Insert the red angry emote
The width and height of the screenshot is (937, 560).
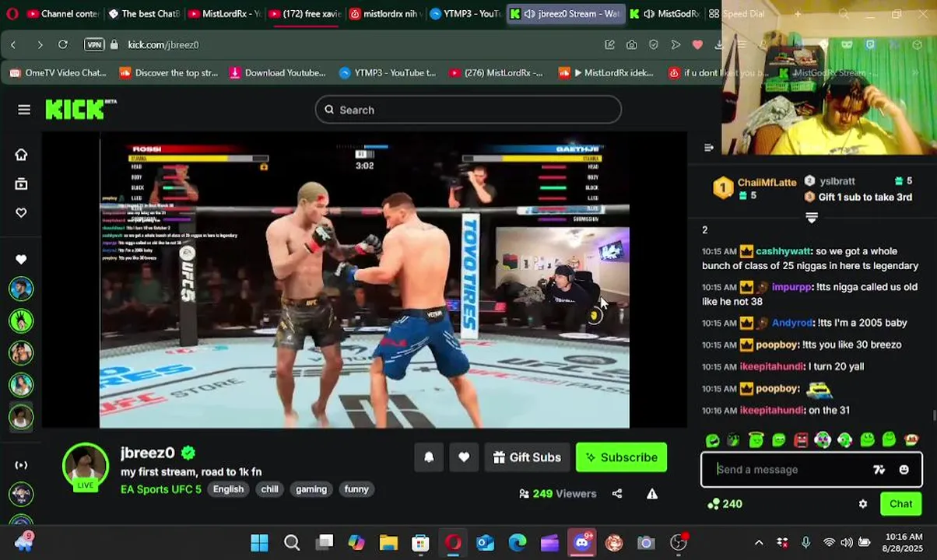coord(801,440)
